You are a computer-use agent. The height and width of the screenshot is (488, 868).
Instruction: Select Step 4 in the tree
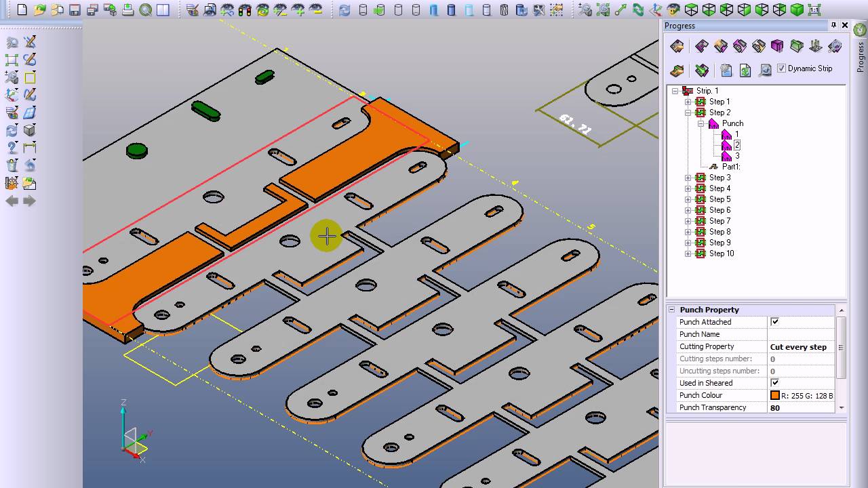[x=719, y=188]
